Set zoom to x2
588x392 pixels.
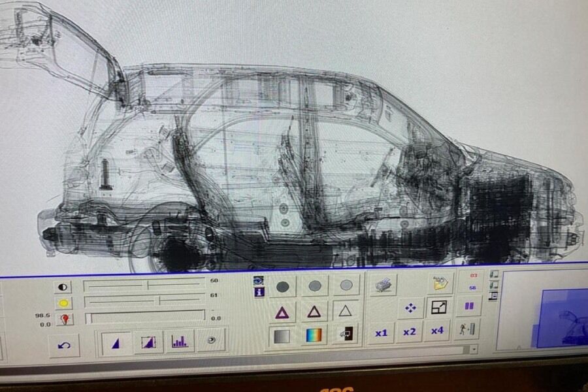pyautogui.click(x=409, y=331)
